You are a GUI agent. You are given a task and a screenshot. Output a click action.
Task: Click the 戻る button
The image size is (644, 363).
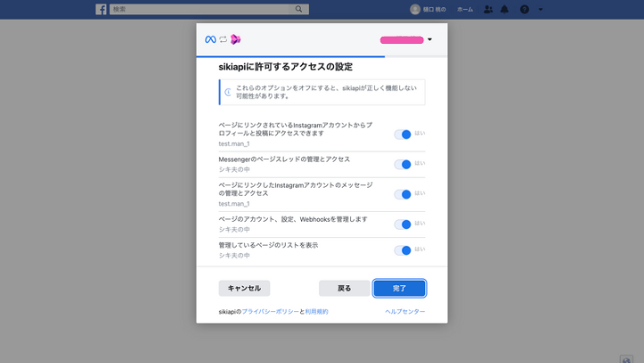coord(344,288)
